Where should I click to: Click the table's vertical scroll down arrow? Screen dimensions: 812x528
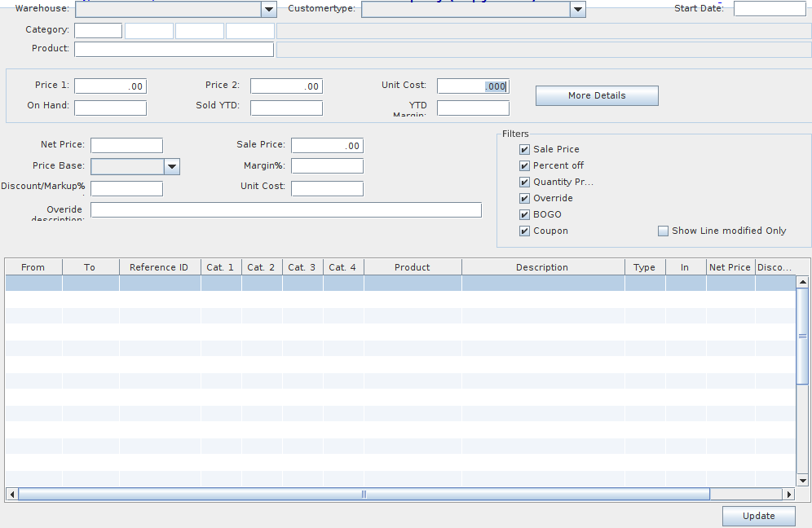(802, 482)
